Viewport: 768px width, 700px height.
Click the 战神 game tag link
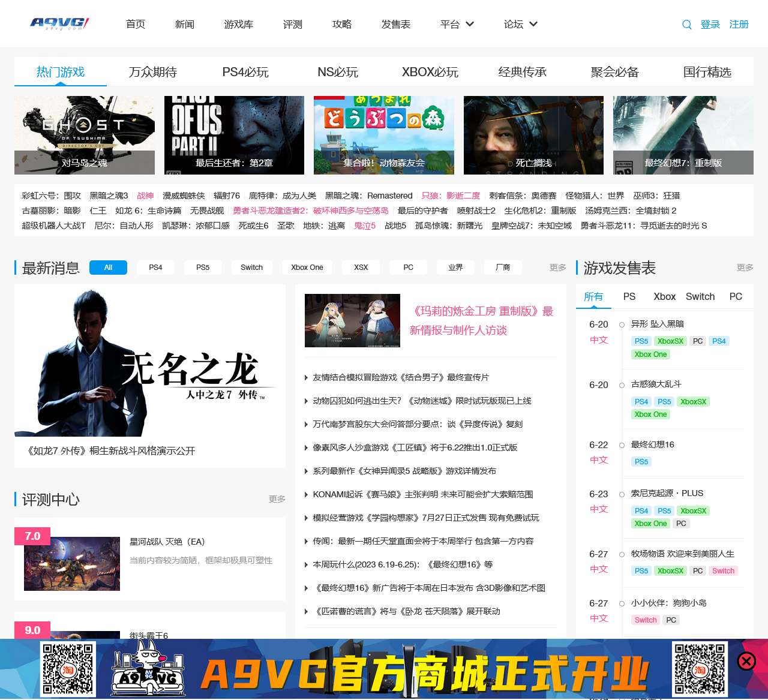tap(145, 196)
